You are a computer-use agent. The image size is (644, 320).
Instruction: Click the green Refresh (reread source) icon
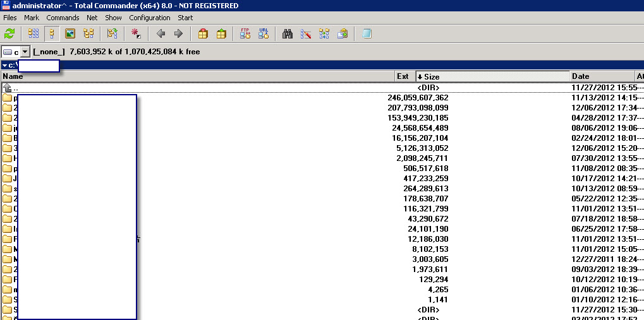[9, 33]
